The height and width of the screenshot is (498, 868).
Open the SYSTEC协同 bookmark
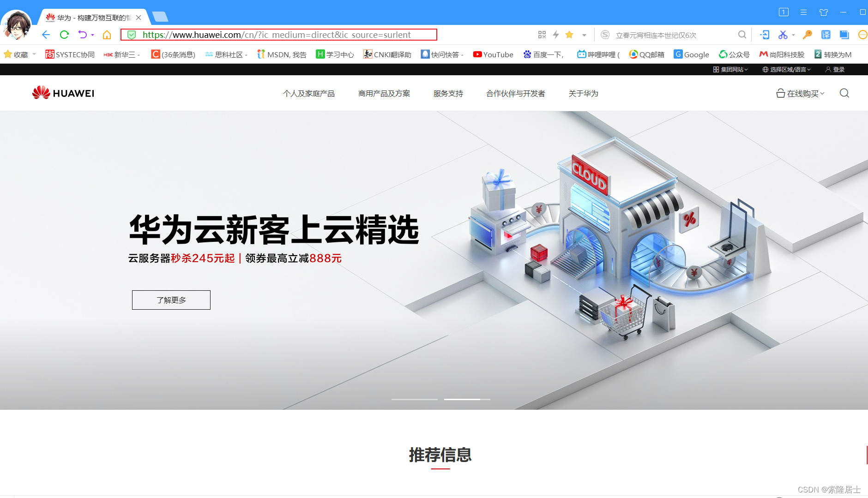70,54
